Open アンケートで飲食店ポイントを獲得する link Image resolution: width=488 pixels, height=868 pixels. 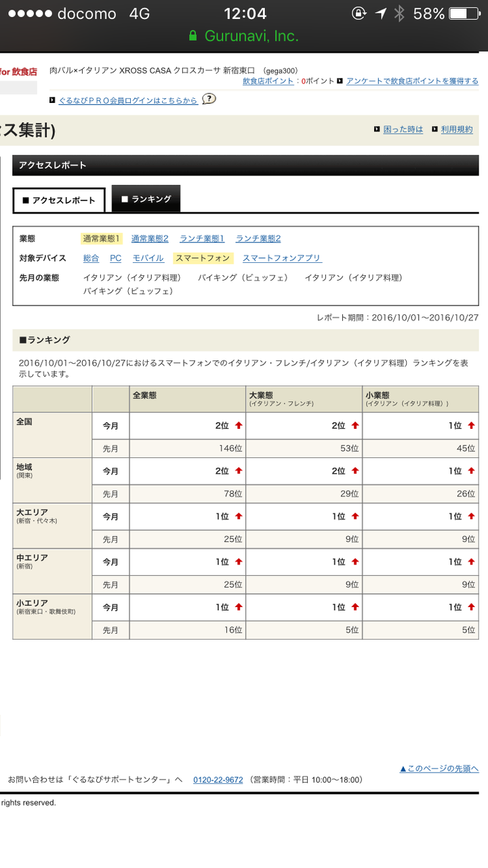click(412, 81)
